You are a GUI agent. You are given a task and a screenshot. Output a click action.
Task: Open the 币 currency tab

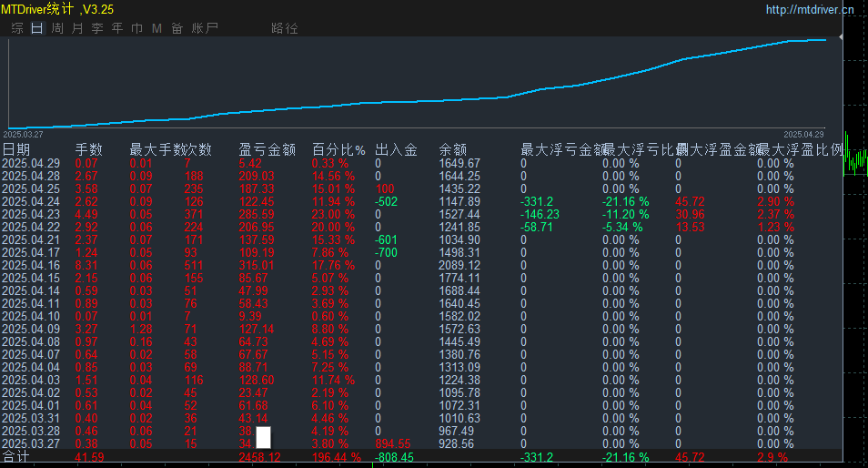(136, 28)
